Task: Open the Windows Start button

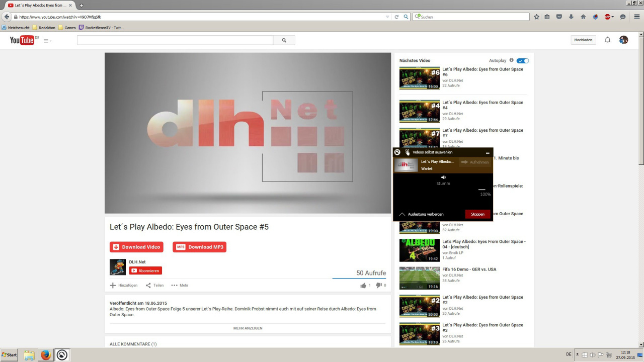Action: click(x=10, y=355)
